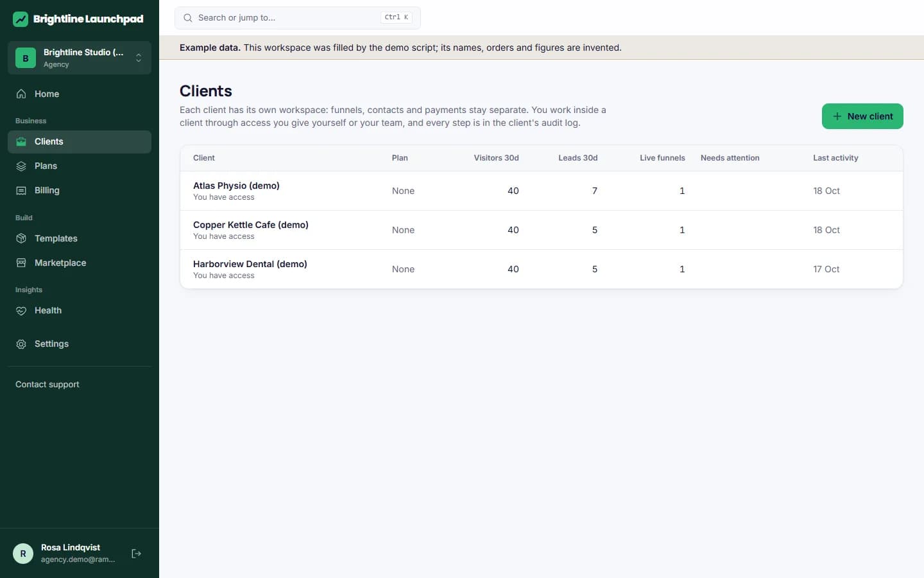Click Copper Kettle Cafe's plan value None
This screenshot has width=924, height=578.
pyautogui.click(x=403, y=230)
